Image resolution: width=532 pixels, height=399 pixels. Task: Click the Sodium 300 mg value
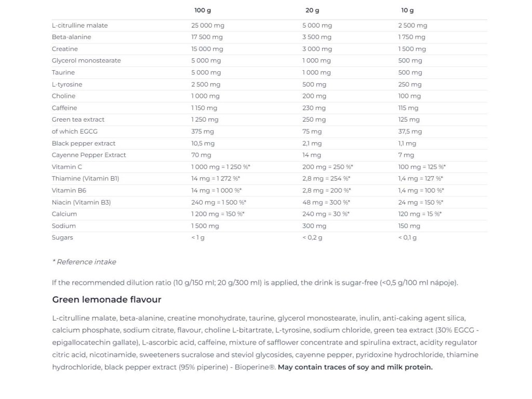[314, 226]
